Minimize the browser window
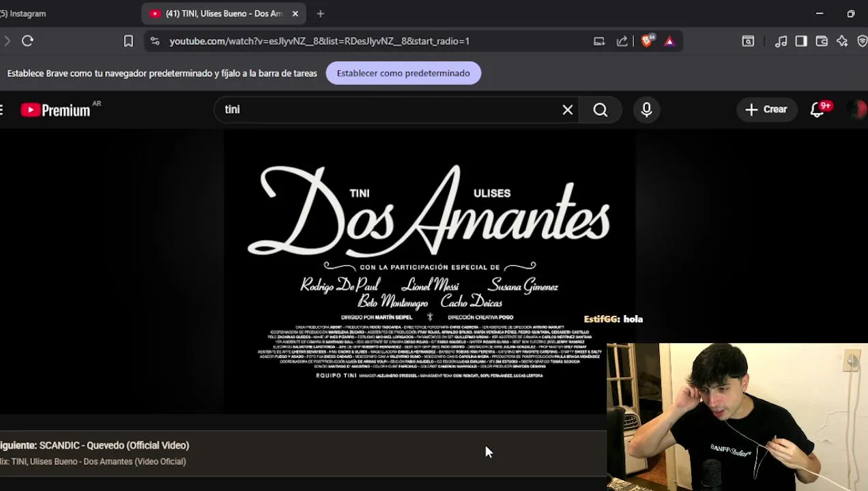868x491 pixels. 820,14
